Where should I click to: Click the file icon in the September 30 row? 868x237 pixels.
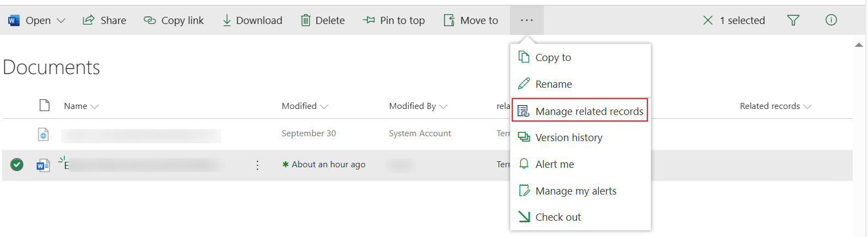tap(43, 134)
